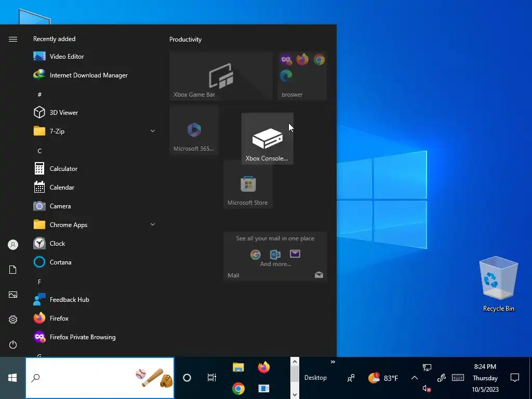Expand the Start menu hamburger button
Screen dimensions: 532x399
[13, 39]
